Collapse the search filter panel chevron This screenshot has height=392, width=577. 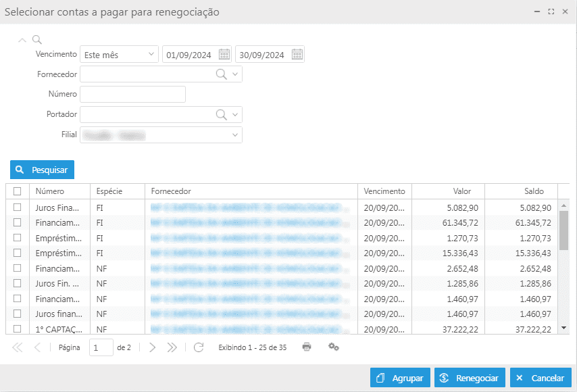point(22,40)
